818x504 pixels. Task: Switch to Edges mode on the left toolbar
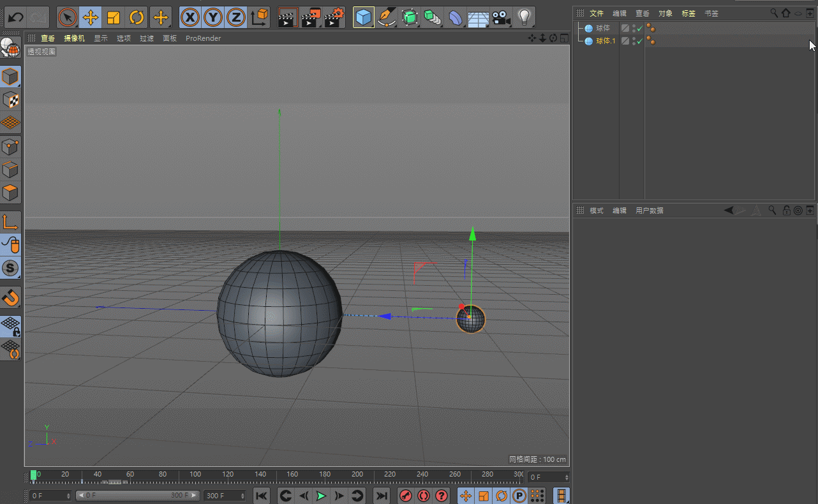10,170
